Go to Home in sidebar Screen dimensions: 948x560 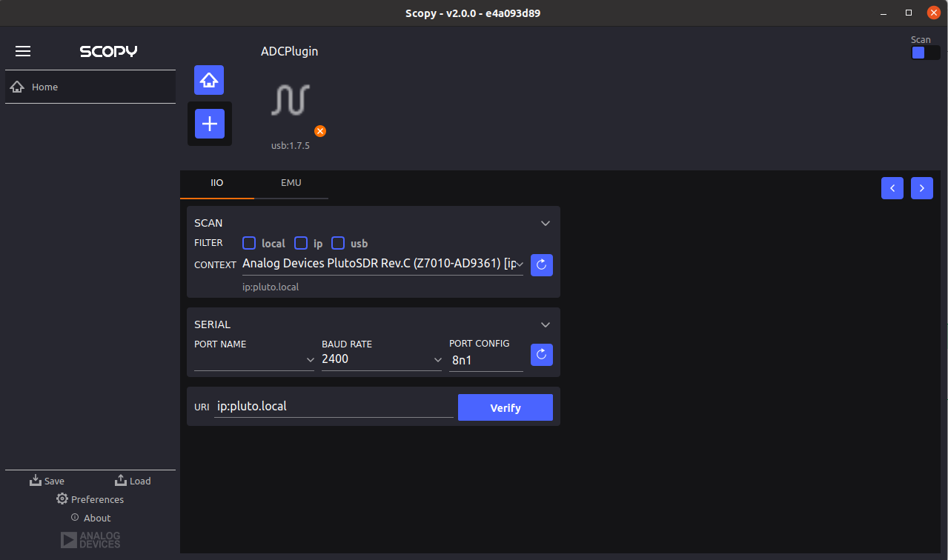pyautogui.click(x=90, y=87)
